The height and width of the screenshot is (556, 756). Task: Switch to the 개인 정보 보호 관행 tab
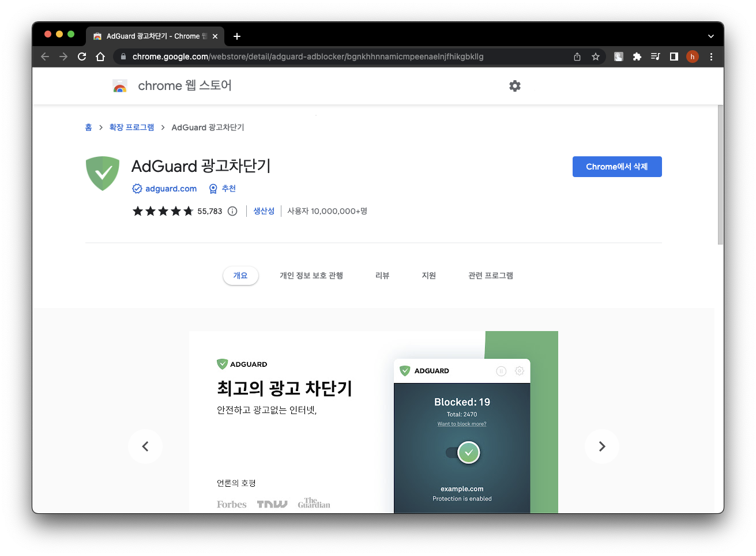point(311,276)
